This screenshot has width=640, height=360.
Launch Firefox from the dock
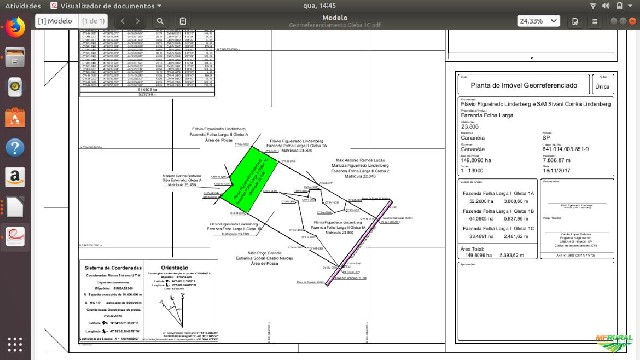click(15, 28)
